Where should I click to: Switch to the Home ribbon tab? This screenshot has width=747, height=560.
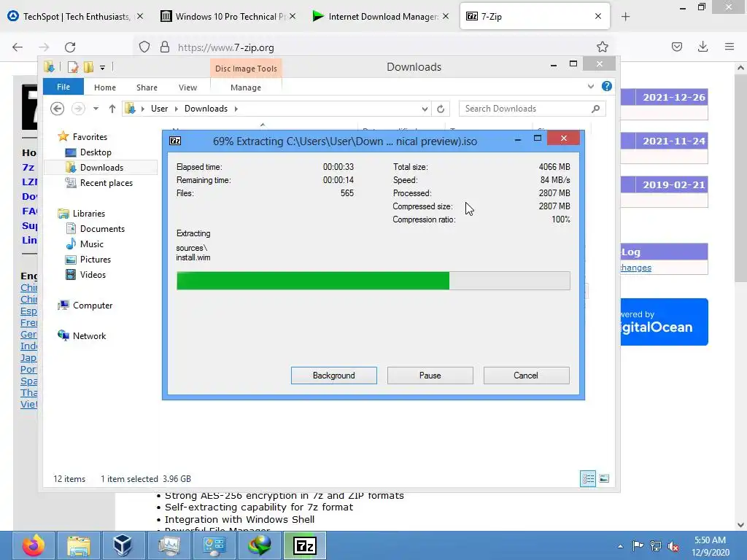[x=105, y=87]
